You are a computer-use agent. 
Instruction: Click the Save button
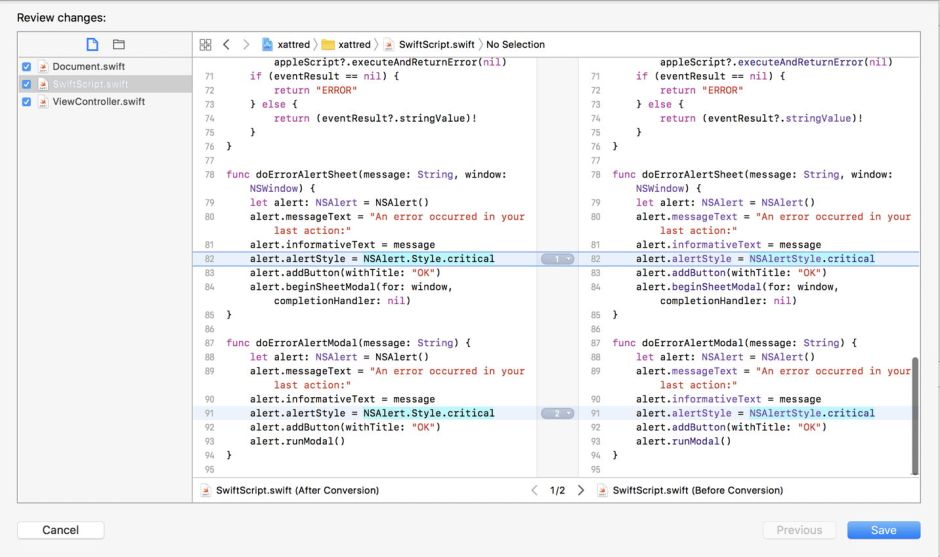[883, 530]
